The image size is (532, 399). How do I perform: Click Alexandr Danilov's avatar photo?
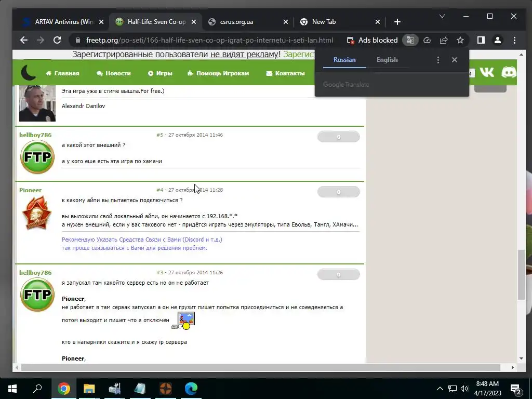coord(37,103)
